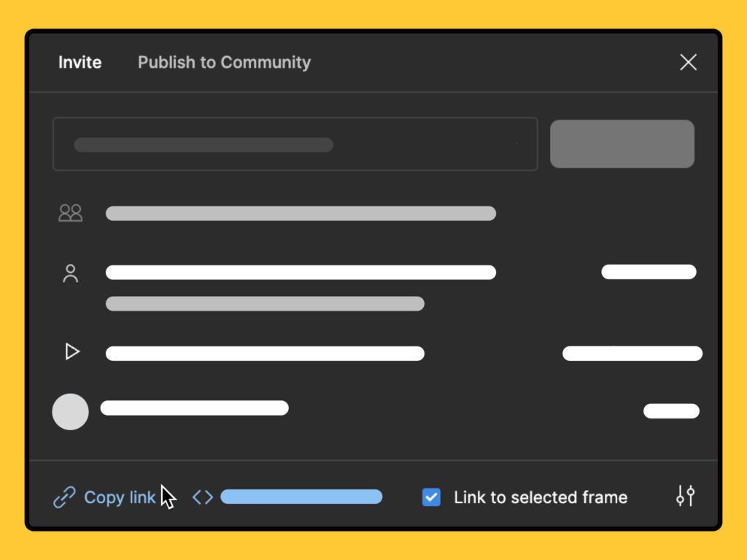Click the Copy link text

[120, 497]
